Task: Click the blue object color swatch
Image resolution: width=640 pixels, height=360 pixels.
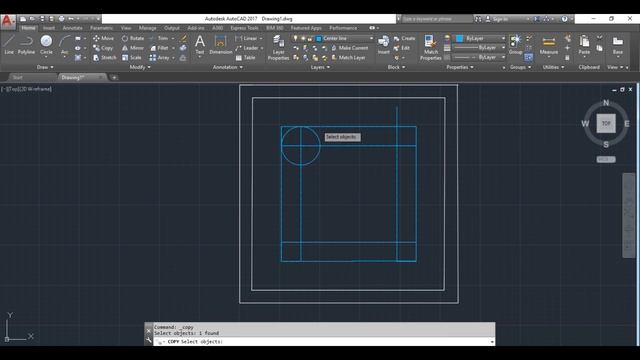Action: pos(460,38)
